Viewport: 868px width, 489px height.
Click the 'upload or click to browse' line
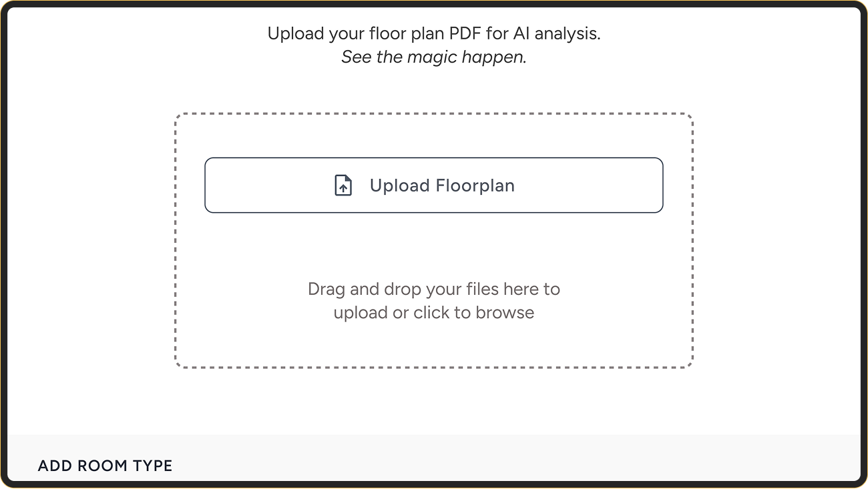(x=433, y=313)
